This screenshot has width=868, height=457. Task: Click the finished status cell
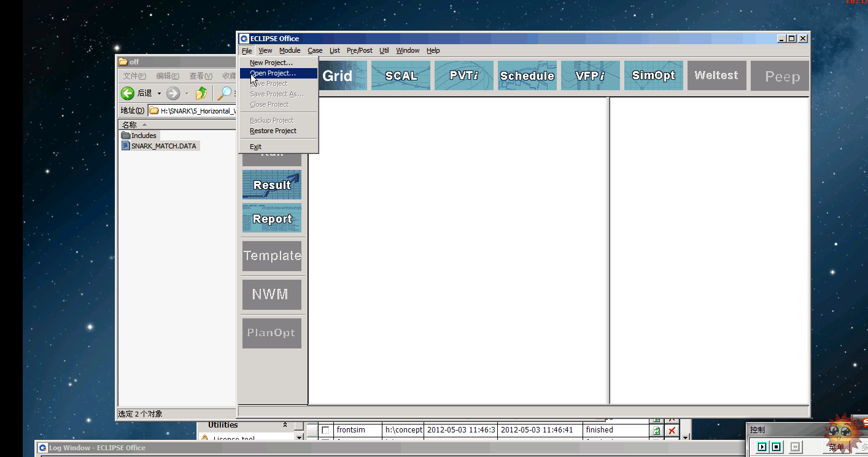click(x=616, y=430)
